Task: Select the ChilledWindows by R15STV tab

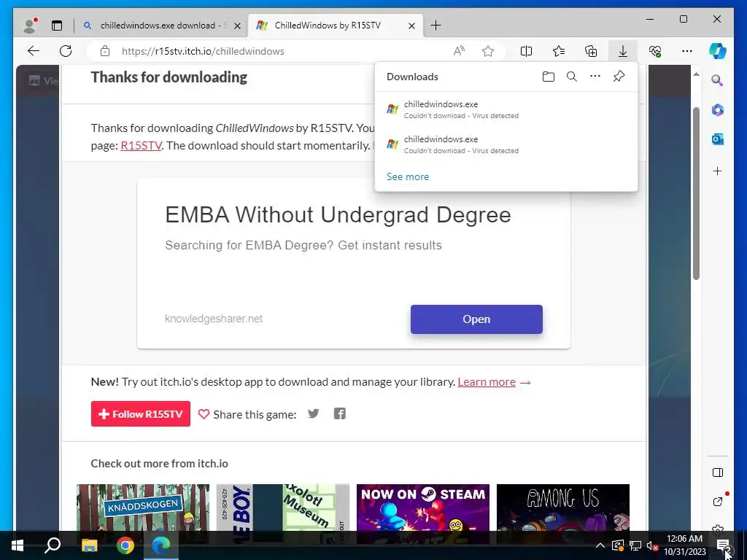Action: [x=328, y=26]
